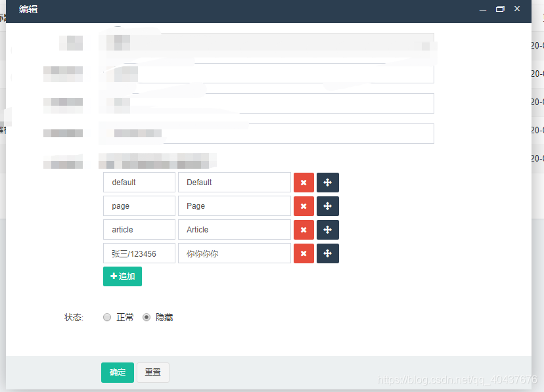Click the 追加 add button
This screenshot has height=392, width=544.
click(122, 276)
